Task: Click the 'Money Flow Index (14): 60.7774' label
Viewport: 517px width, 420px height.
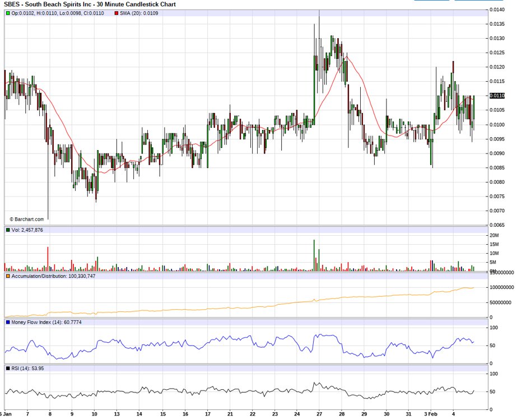Action: 46,323
